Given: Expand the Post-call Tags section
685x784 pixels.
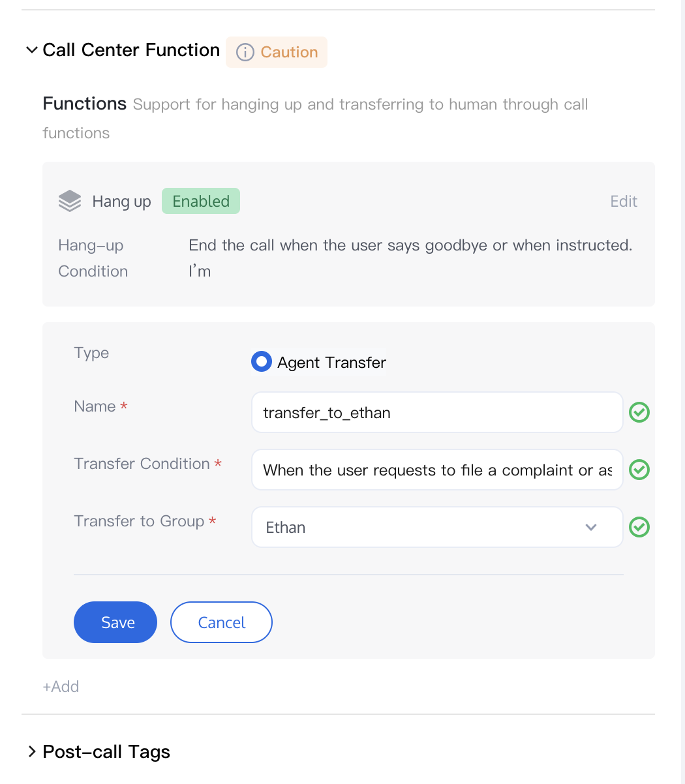Looking at the screenshot, I should click(31, 752).
